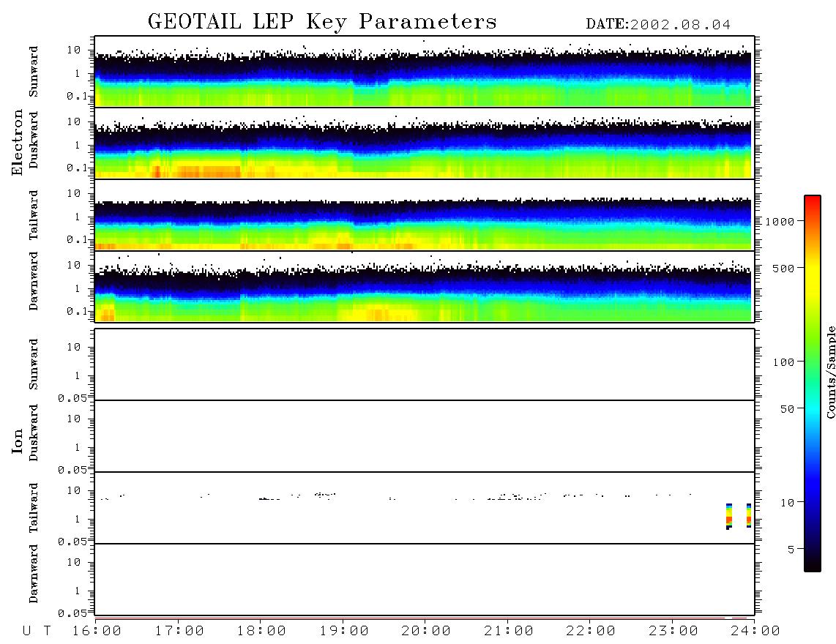Screen dimensions: 836x644
Task: Click the Ion Sunward axis label
Action: point(34,364)
